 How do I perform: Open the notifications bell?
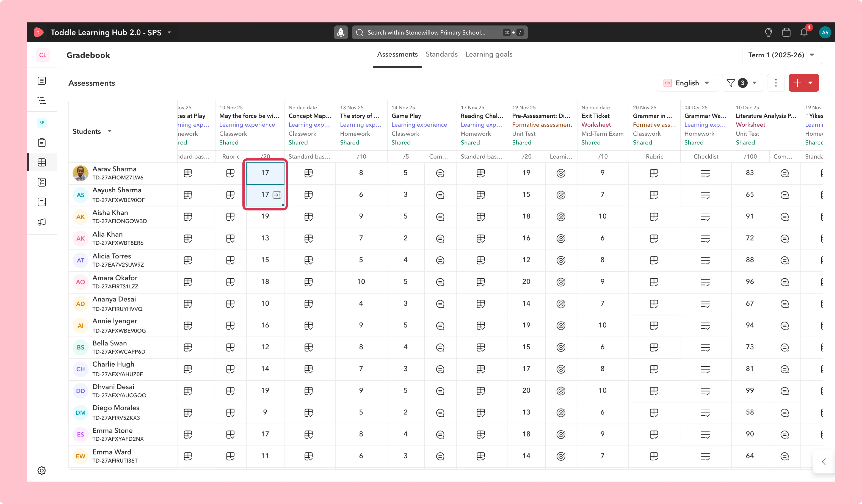tap(804, 33)
